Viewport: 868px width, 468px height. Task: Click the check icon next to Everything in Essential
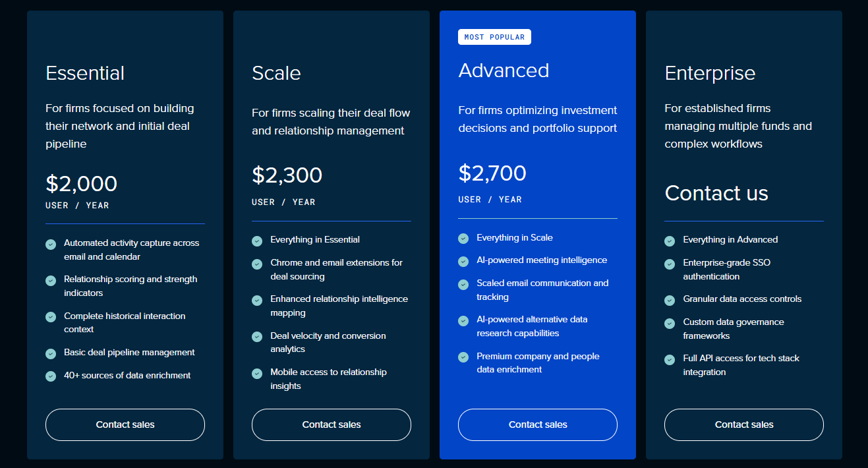[257, 241]
